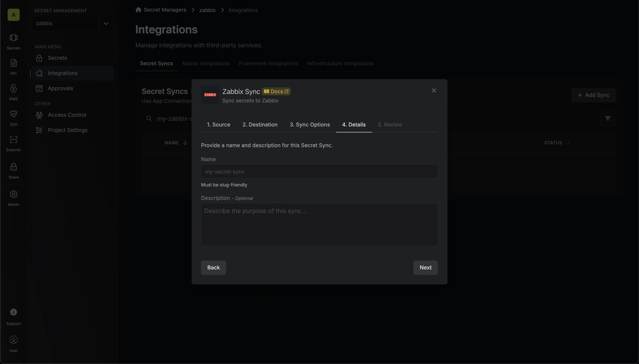
Task: Switch to the Secret Syncs tab
Action: (x=156, y=63)
